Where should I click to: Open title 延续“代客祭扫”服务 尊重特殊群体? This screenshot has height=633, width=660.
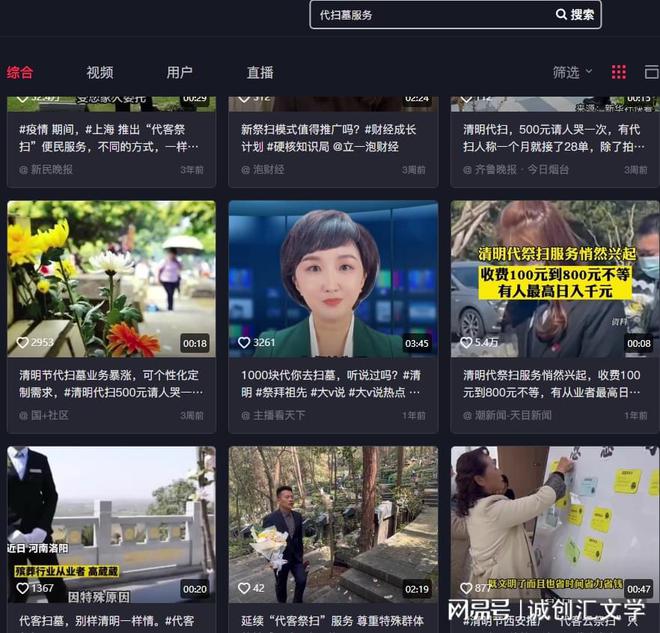pos(333,621)
